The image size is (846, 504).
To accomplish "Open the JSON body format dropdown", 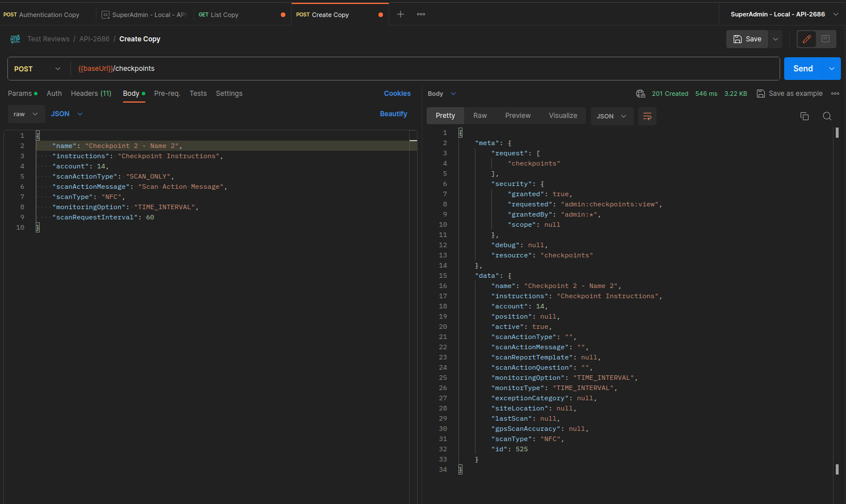I will point(66,113).
